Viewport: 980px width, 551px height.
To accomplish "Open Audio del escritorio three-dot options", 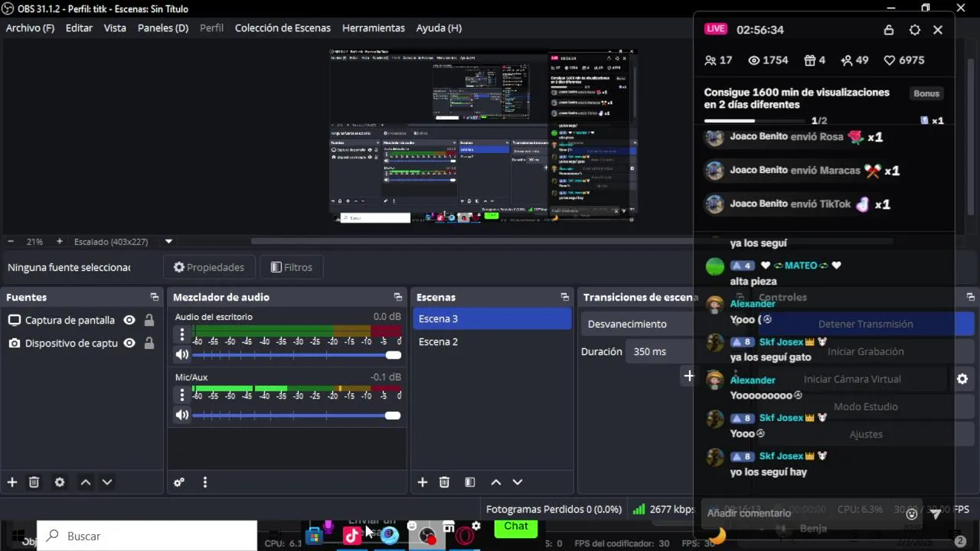I will [x=182, y=334].
